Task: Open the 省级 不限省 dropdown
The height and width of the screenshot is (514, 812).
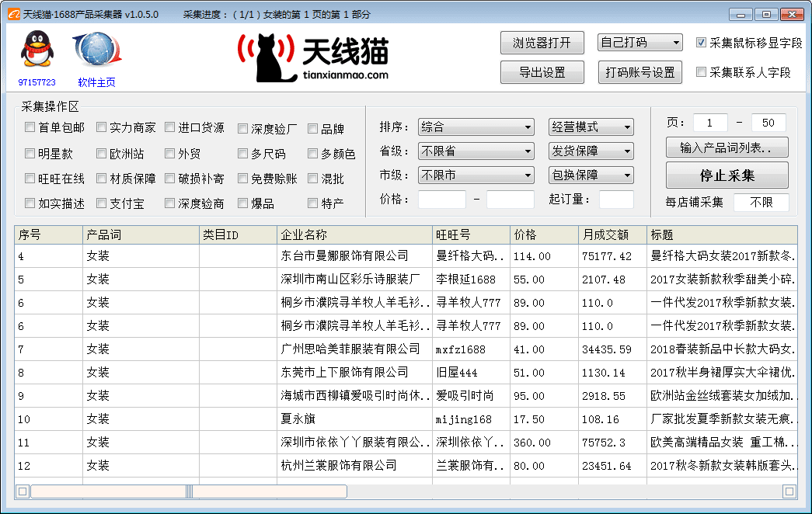Action: point(476,151)
